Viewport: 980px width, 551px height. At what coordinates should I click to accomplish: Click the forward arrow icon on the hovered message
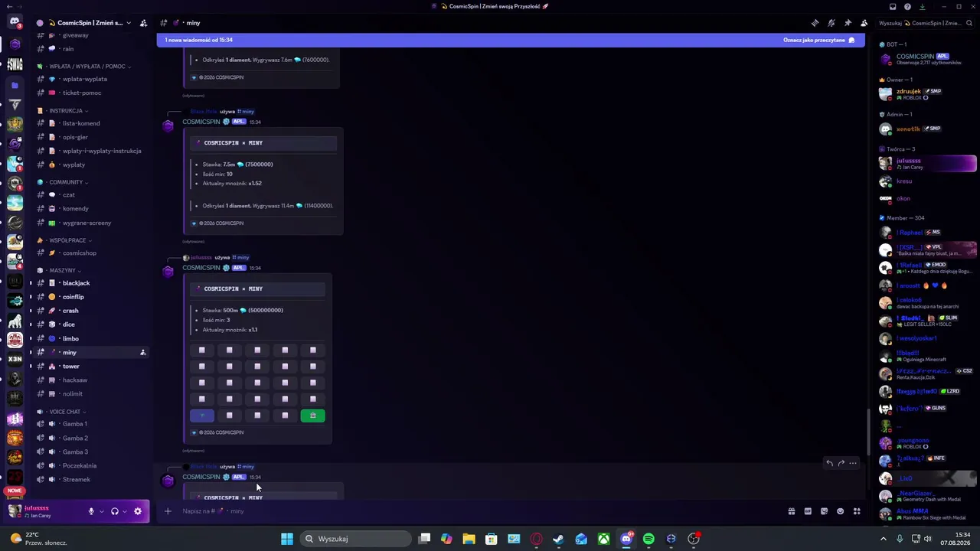(x=841, y=463)
